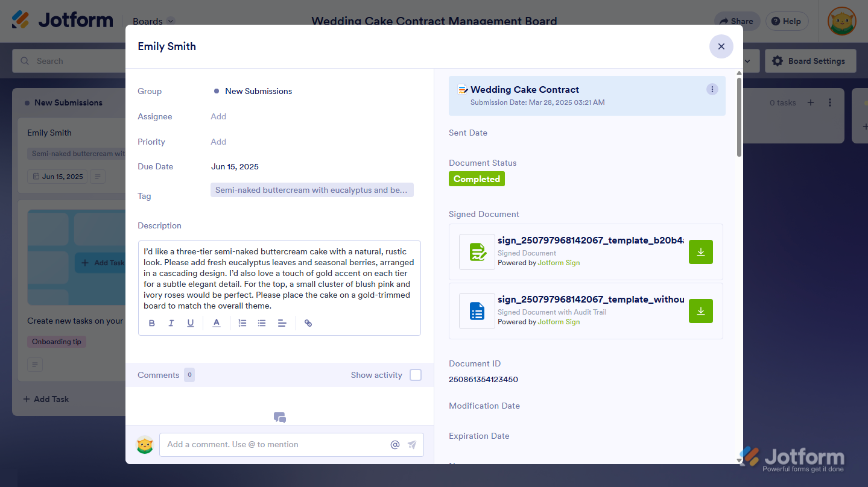
Task: Open the Help menu
Action: tap(787, 21)
